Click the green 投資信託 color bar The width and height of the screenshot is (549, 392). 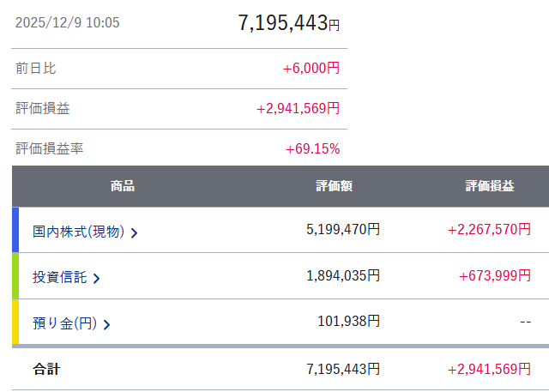[15, 276]
